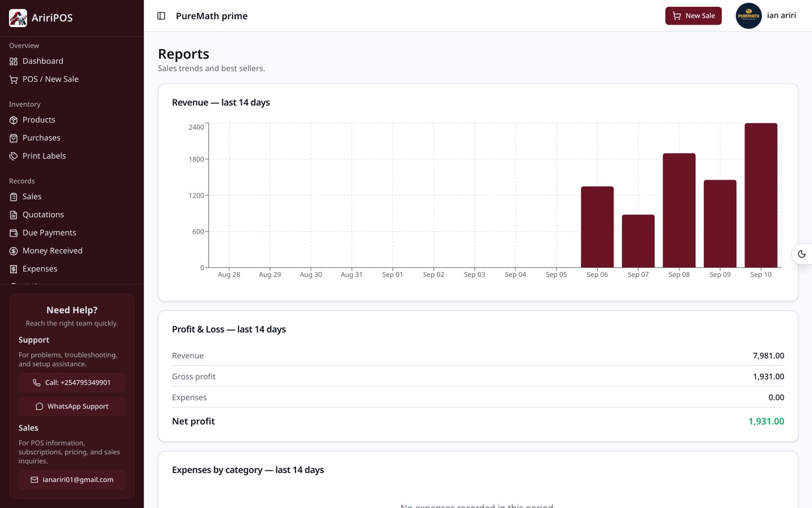Email ianariri01@gmail.com for sales
This screenshot has height=508, width=812.
click(x=72, y=480)
